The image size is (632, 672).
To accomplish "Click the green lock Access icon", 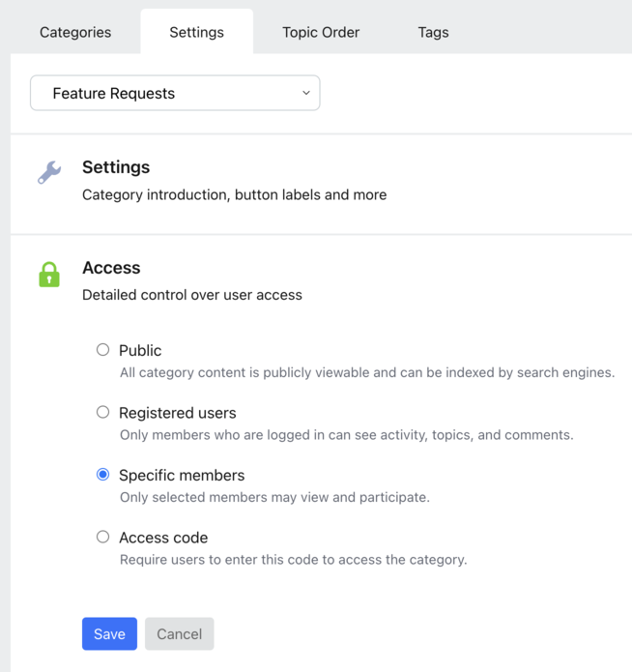I will [49, 275].
